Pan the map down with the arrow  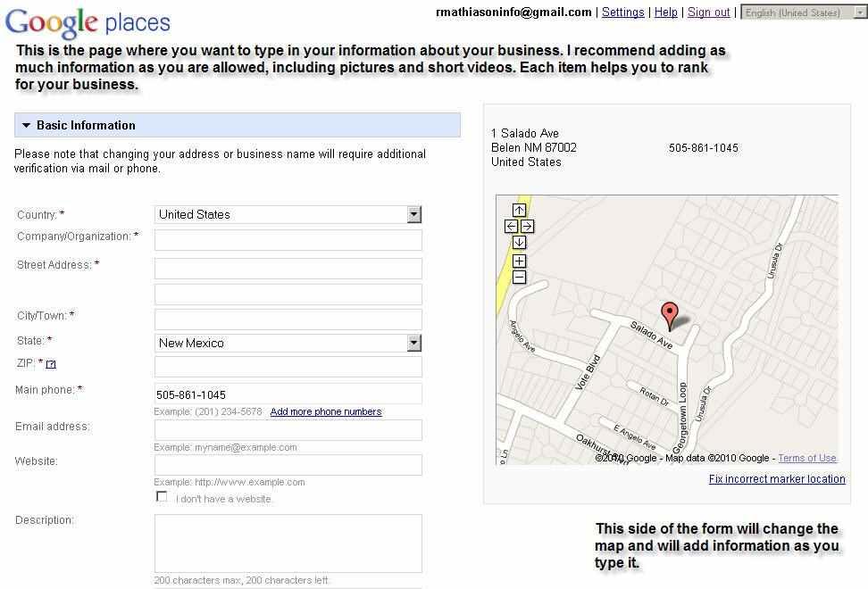519,243
